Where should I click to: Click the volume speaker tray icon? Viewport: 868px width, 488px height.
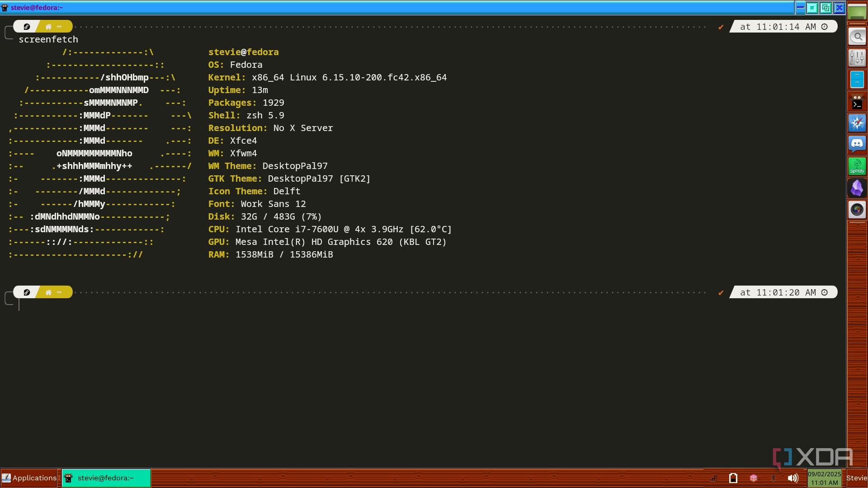pos(793,478)
